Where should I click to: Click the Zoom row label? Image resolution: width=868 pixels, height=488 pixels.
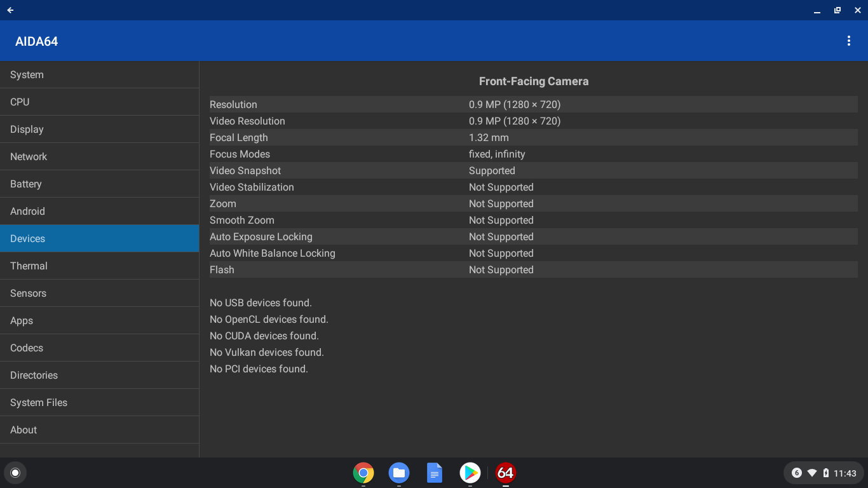(x=223, y=203)
